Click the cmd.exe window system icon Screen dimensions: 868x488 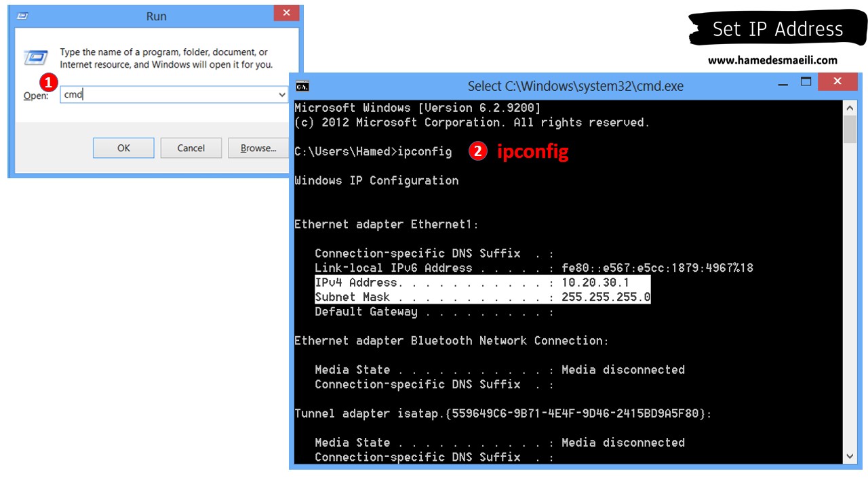coord(302,86)
